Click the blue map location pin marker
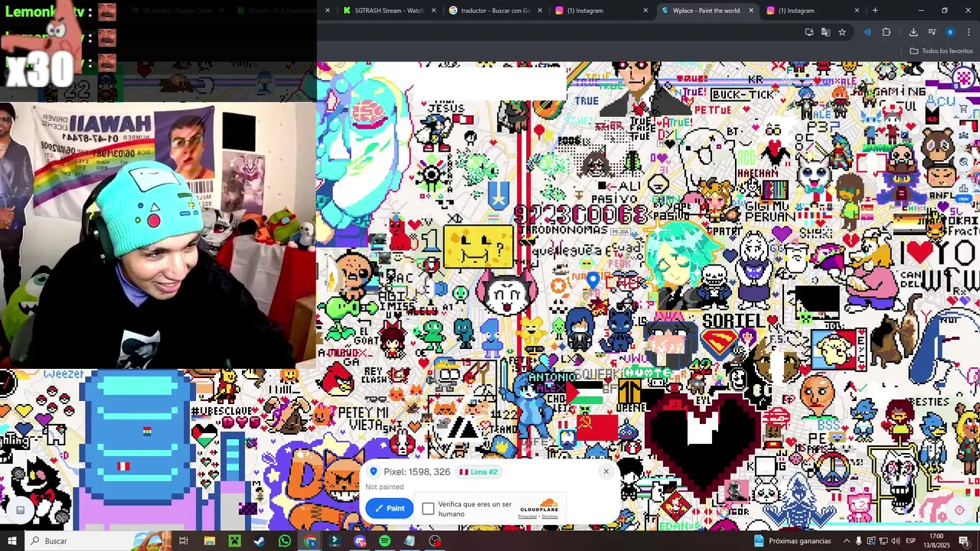Image resolution: width=980 pixels, height=551 pixels. [x=593, y=281]
